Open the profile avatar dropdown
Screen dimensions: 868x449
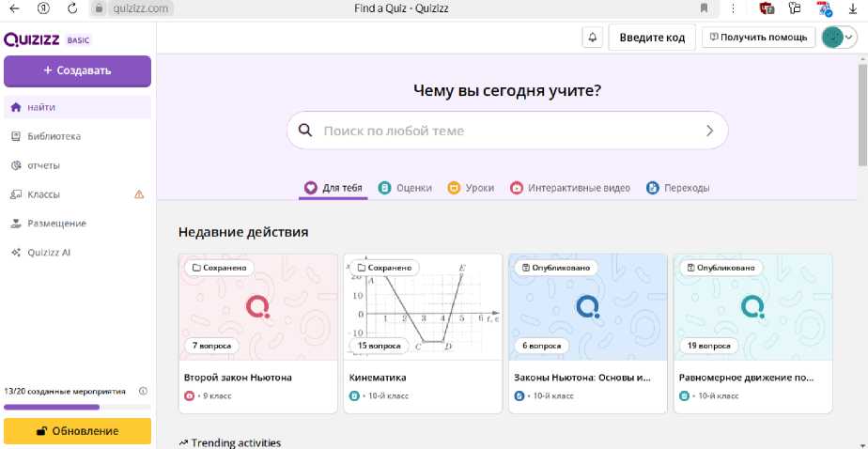[838, 38]
